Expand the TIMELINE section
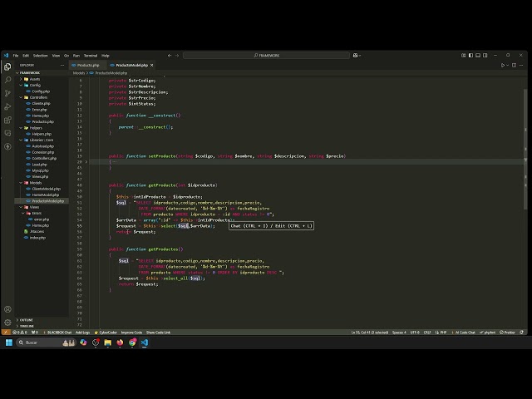Screen dimensions: 532x399 [27, 326]
